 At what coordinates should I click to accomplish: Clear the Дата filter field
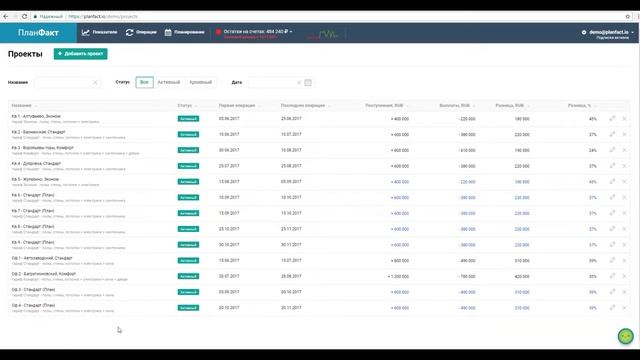(x=299, y=82)
